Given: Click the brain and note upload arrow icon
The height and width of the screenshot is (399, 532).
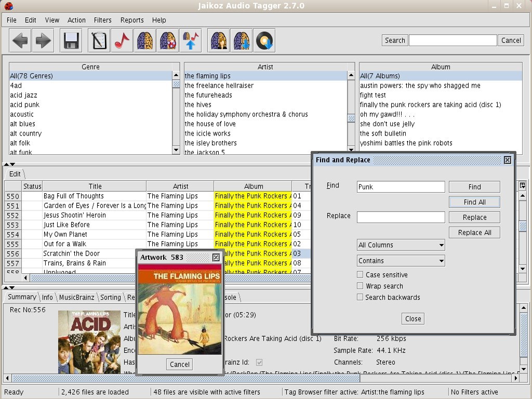Looking at the screenshot, I should (190, 41).
